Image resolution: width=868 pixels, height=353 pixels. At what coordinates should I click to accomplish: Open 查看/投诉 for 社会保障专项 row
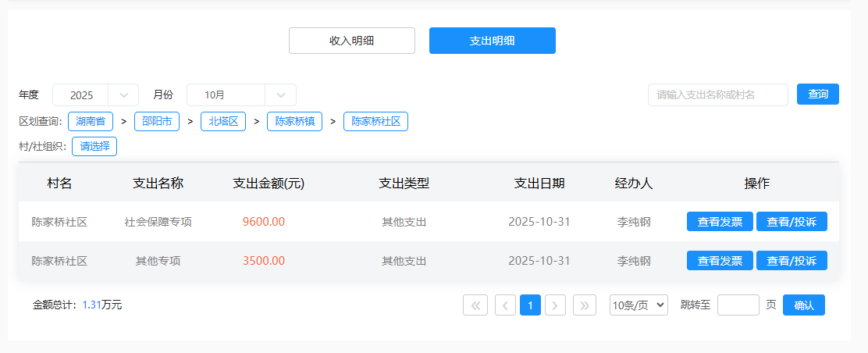[792, 222]
